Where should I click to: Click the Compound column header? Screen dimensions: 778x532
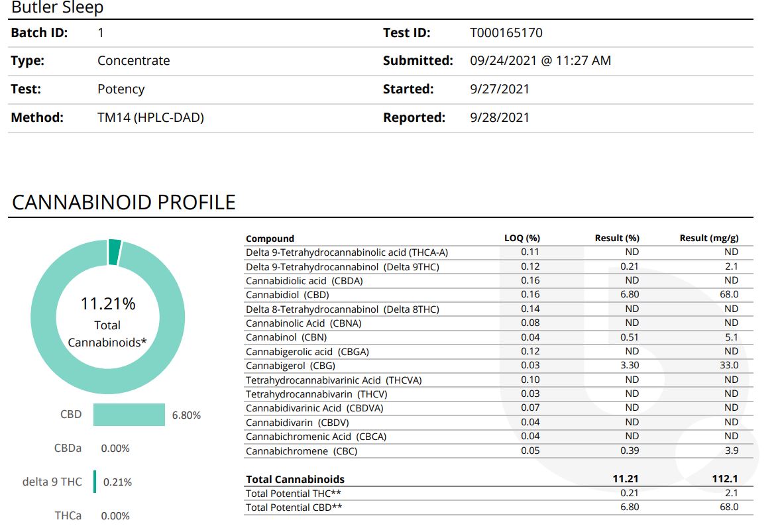[266, 238]
